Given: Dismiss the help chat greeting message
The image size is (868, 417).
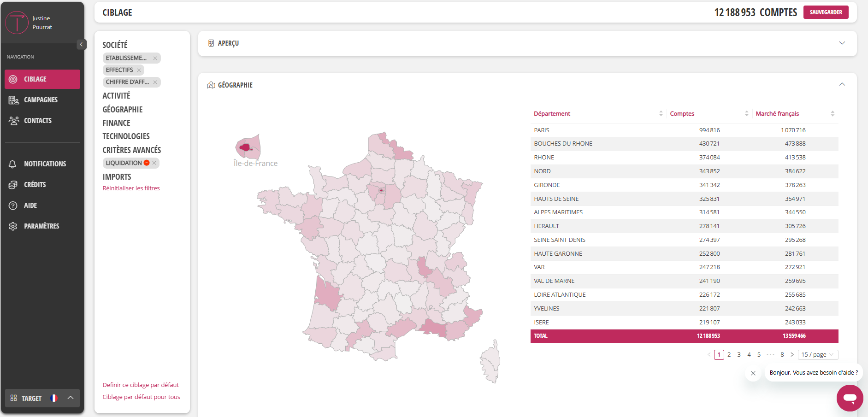Looking at the screenshot, I should point(753,373).
